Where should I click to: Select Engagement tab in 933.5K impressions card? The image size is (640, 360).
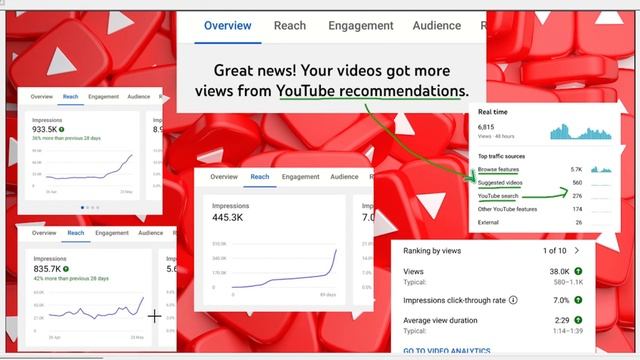pos(103,97)
